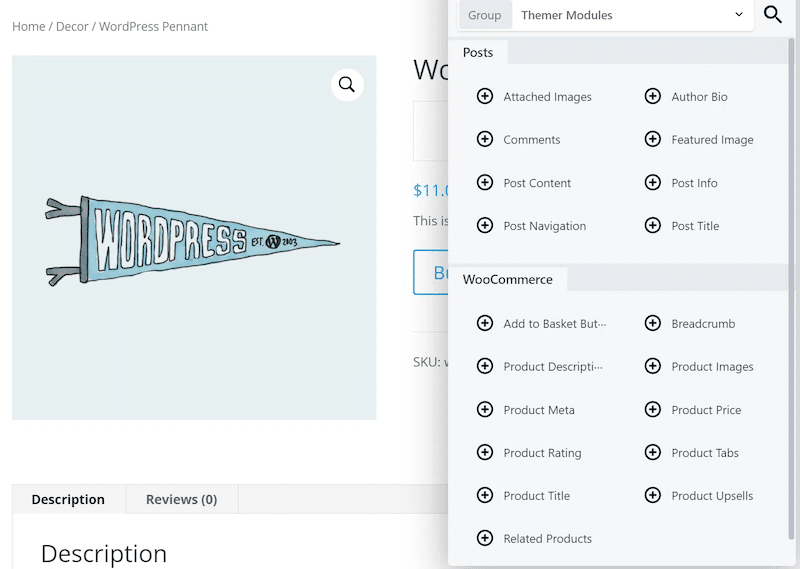Collapse the Posts section header
Image resolution: width=800 pixels, height=569 pixels.
click(478, 52)
